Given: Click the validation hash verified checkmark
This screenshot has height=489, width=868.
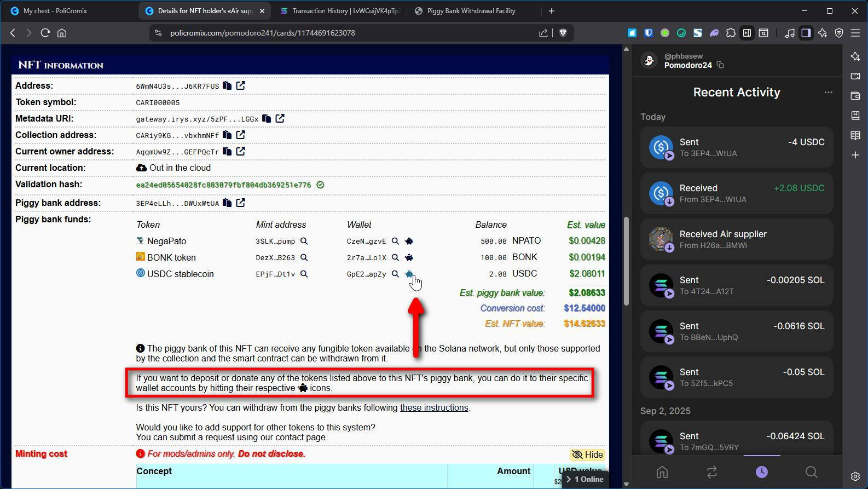Looking at the screenshot, I should coord(321,185).
